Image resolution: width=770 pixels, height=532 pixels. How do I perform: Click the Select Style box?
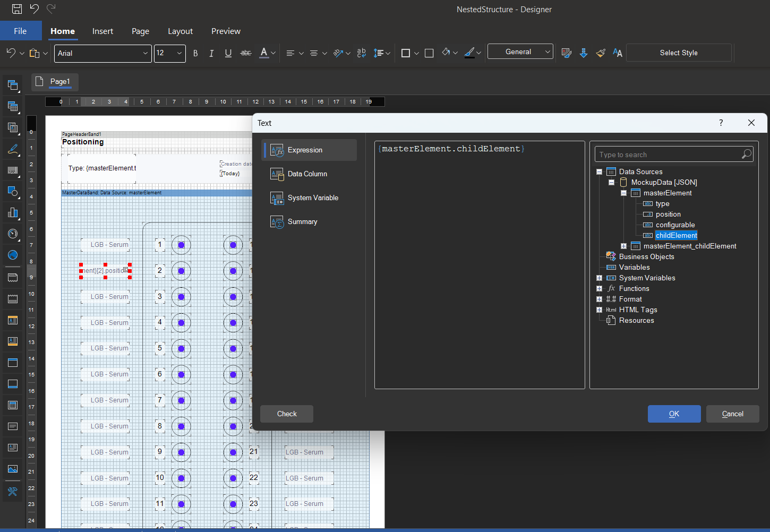click(679, 53)
